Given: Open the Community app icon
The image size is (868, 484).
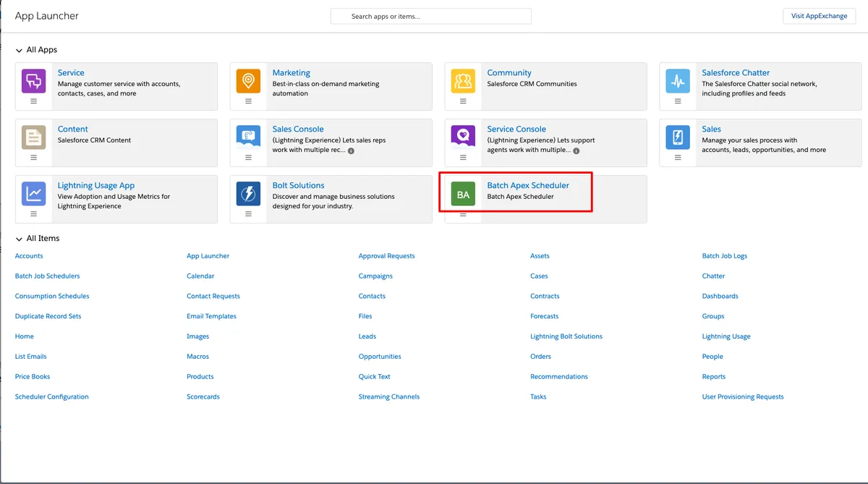Looking at the screenshot, I should pyautogui.click(x=463, y=81).
